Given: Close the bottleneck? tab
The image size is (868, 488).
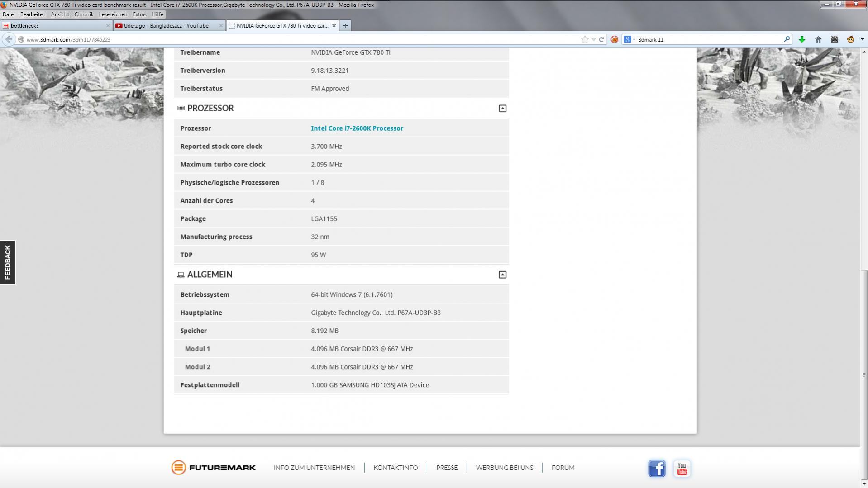Looking at the screenshot, I should pyautogui.click(x=108, y=26).
